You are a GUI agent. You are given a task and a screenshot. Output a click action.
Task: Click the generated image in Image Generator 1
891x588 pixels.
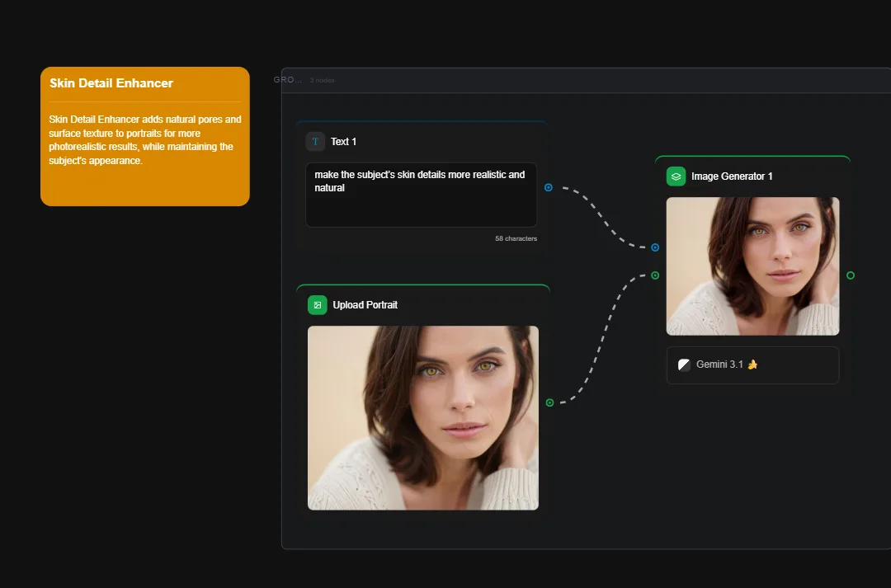point(752,266)
